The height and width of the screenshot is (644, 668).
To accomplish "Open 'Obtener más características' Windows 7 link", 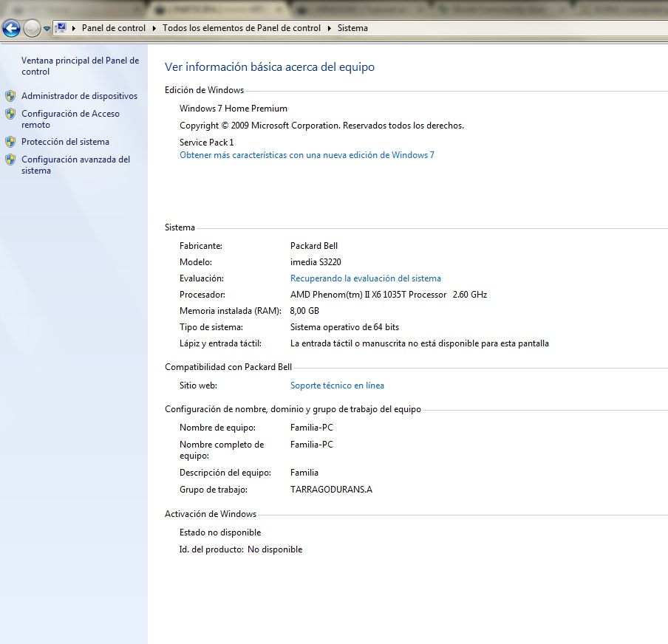I will point(307,155).
